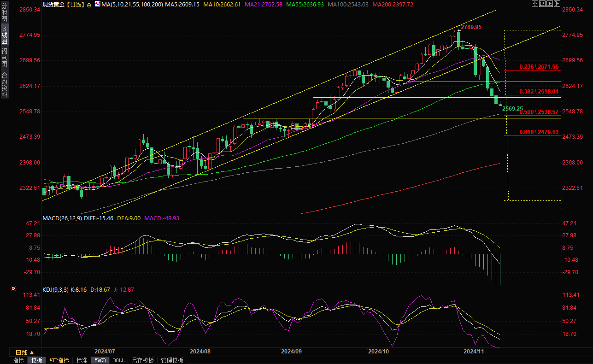Open the VIP指标 tab

pyautogui.click(x=59, y=360)
